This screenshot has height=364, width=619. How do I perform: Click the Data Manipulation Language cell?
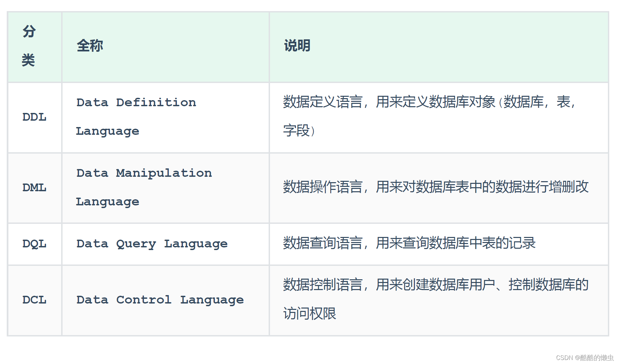(165, 188)
